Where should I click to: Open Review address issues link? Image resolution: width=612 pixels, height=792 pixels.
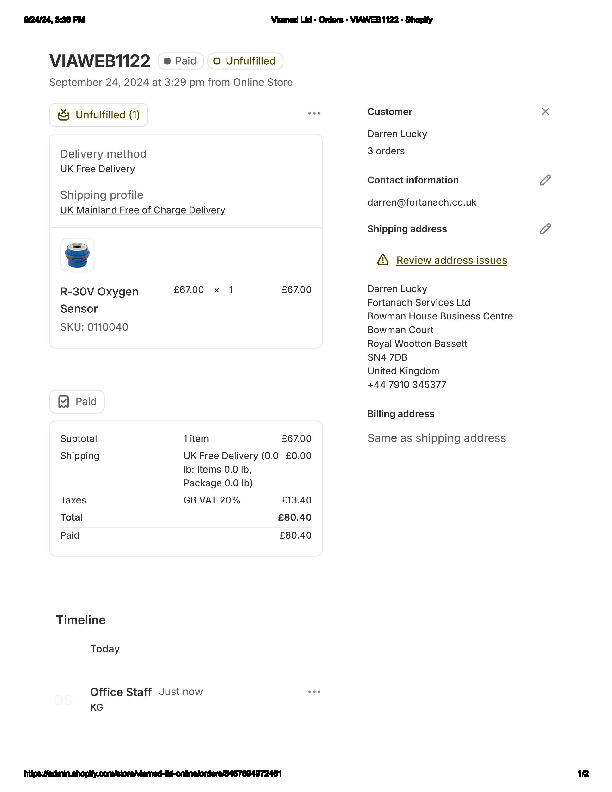tap(451, 260)
